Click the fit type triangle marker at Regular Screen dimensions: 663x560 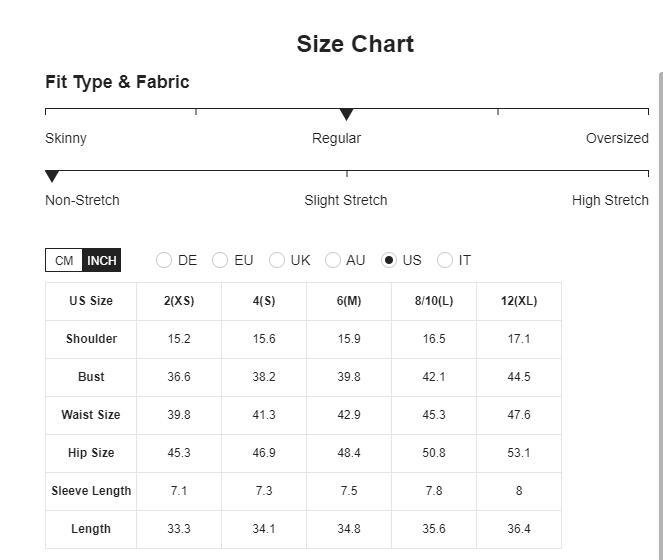tap(346, 114)
